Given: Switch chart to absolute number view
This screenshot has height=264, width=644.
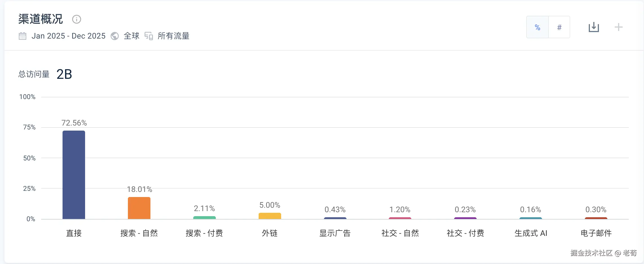Looking at the screenshot, I should click(559, 27).
